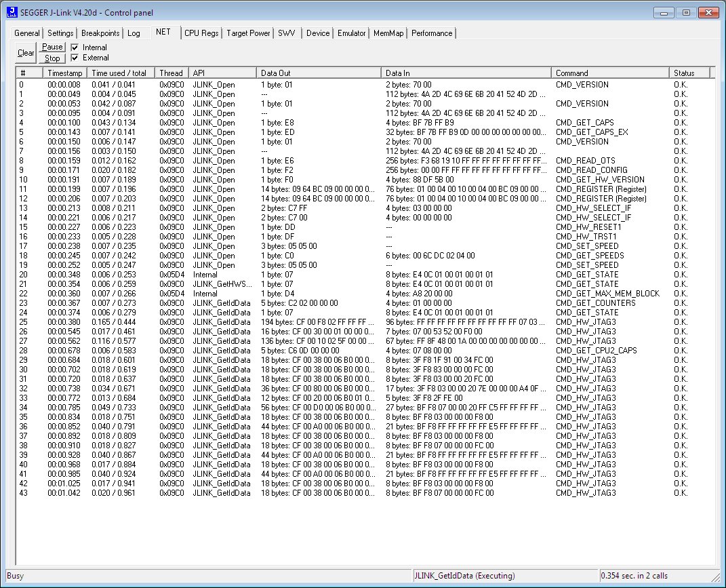
Task: Switch to the Device tab
Action: coord(318,33)
